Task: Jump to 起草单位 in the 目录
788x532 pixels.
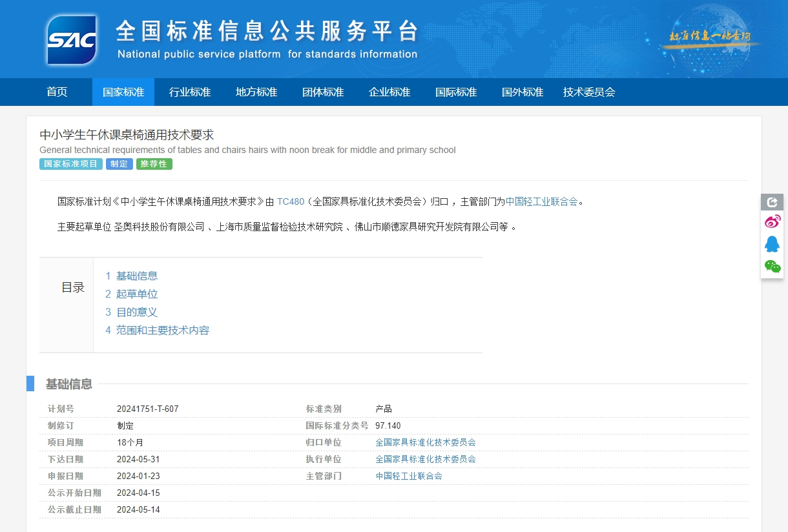Action: click(136, 294)
